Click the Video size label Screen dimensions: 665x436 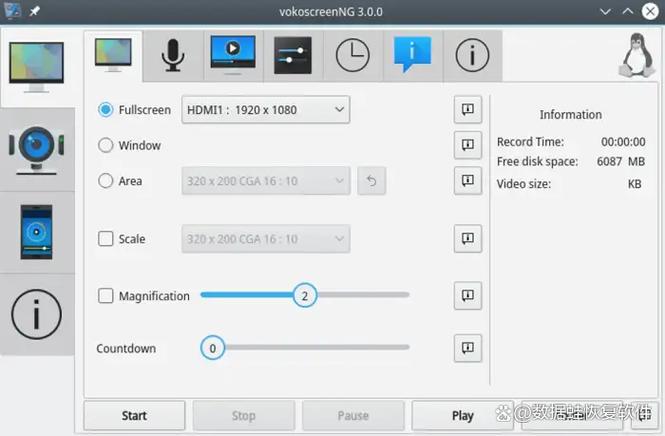tap(524, 184)
